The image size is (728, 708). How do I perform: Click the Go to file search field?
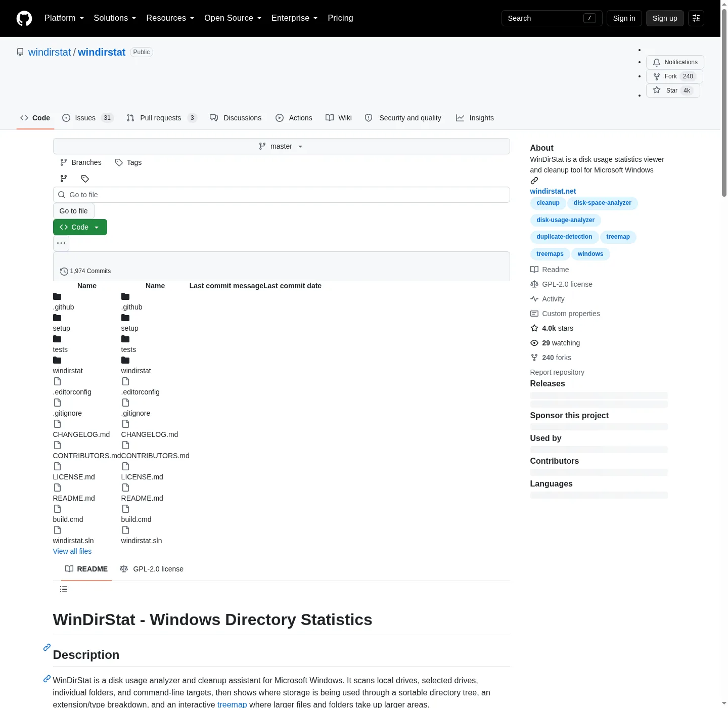pyautogui.click(x=281, y=195)
